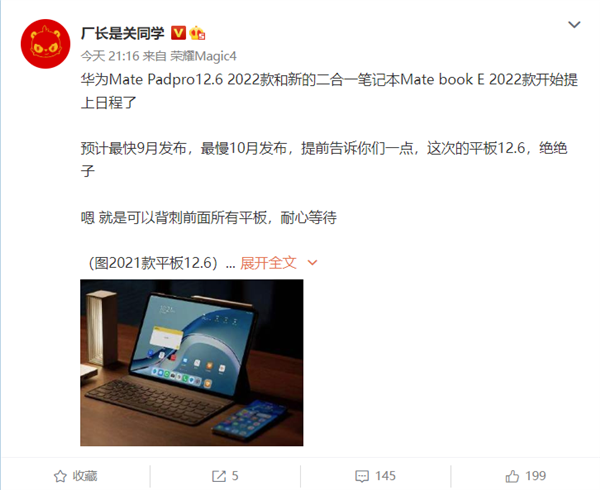The width and height of the screenshot is (600, 490).
Task: Click the caption text 图2021款平板12.6
Action: (x=153, y=263)
